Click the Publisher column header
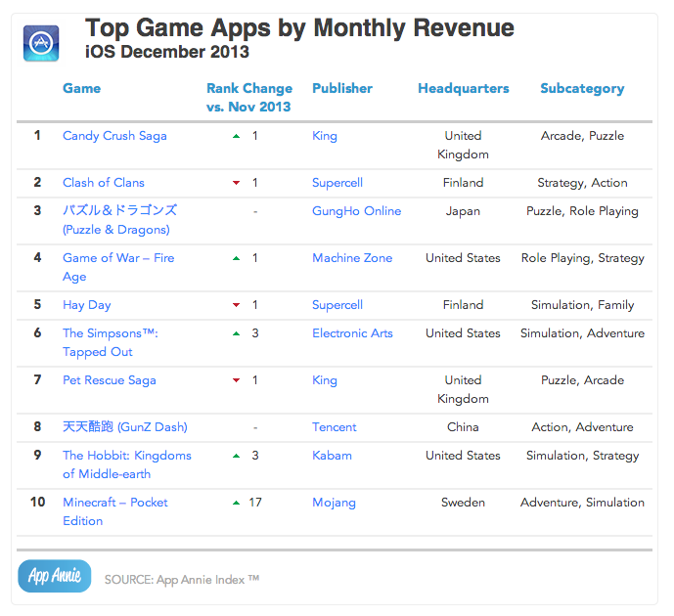674x616 pixels. [342, 88]
